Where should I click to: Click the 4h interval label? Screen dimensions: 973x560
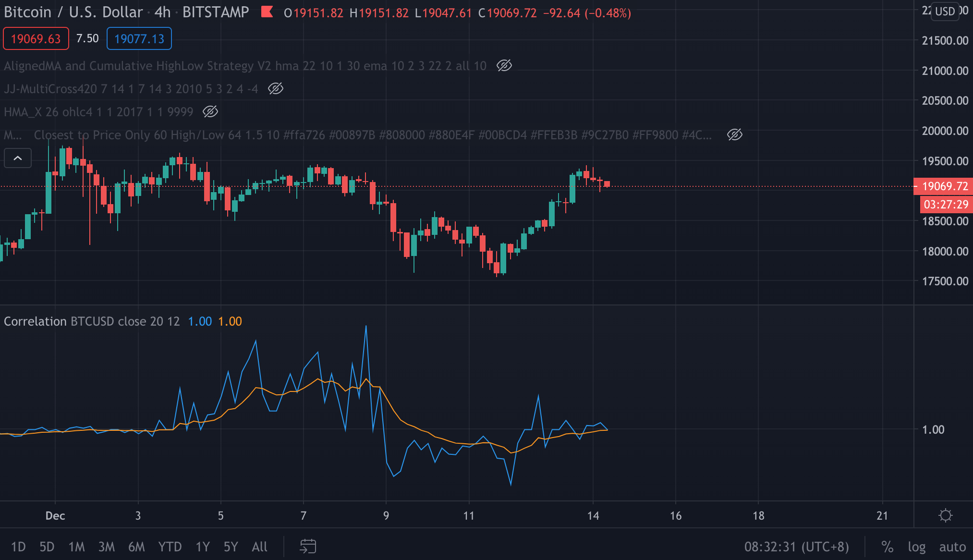pos(162,12)
